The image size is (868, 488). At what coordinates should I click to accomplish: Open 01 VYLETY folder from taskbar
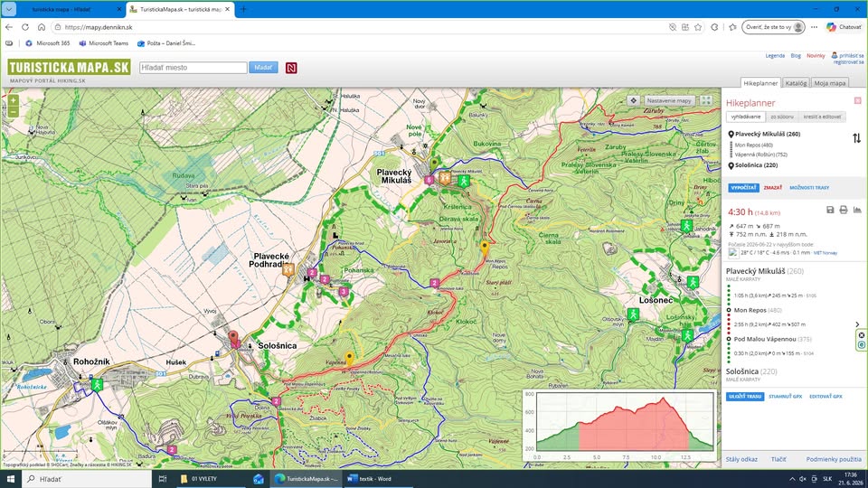(x=211, y=479)
